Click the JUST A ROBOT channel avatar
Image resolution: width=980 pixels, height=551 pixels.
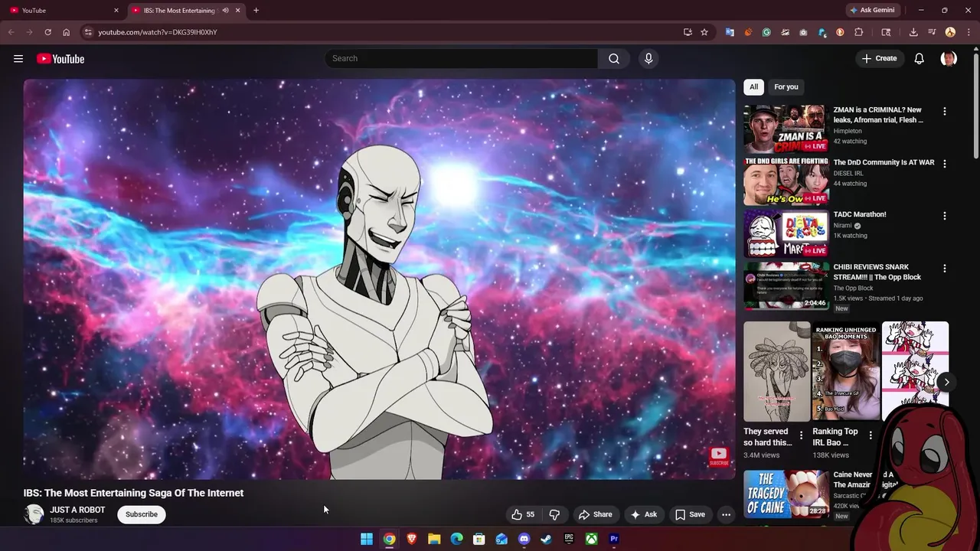point(34,514)
